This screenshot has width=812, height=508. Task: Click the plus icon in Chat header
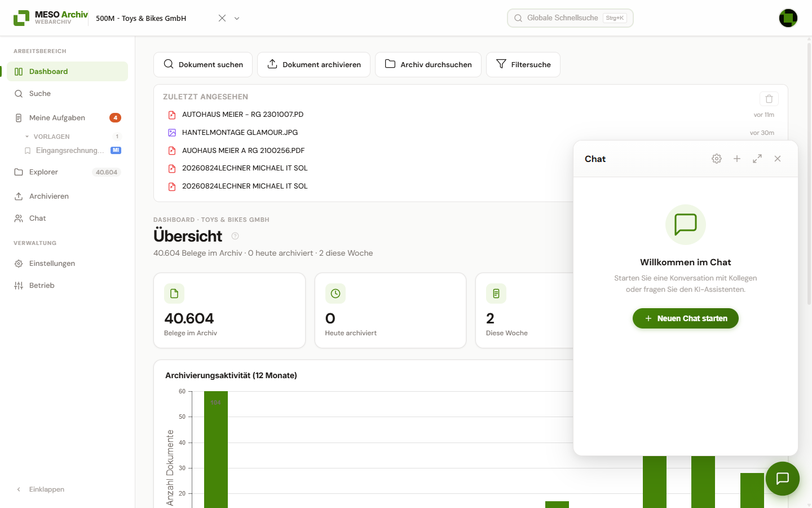737,159
